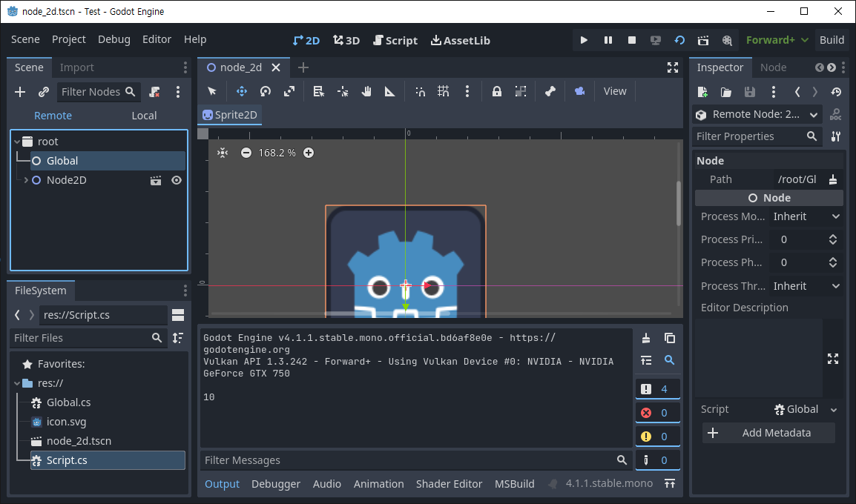Adjust the Process Physics Priority stepper
This screenshot has height=504, width=856.
832,262
